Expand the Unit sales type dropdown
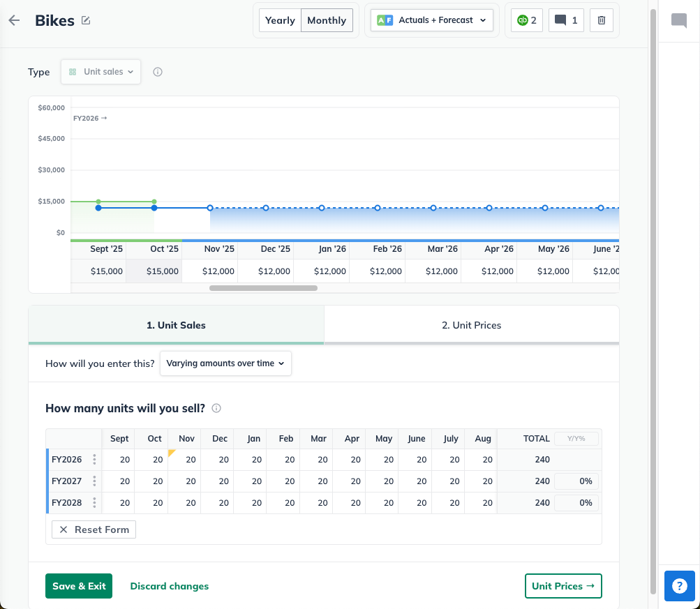Image resolution: width=700 pixels, height=609 pixels. (101, 72)
